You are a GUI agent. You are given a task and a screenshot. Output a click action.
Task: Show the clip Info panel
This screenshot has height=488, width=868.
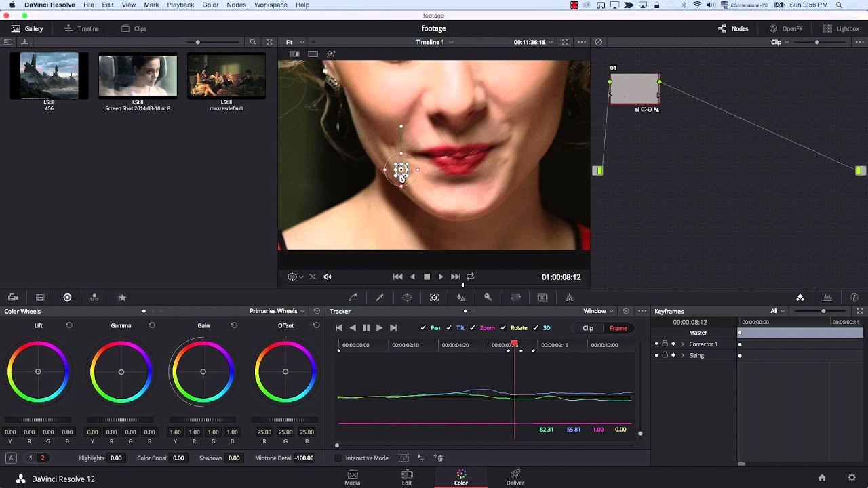(854, 298)
